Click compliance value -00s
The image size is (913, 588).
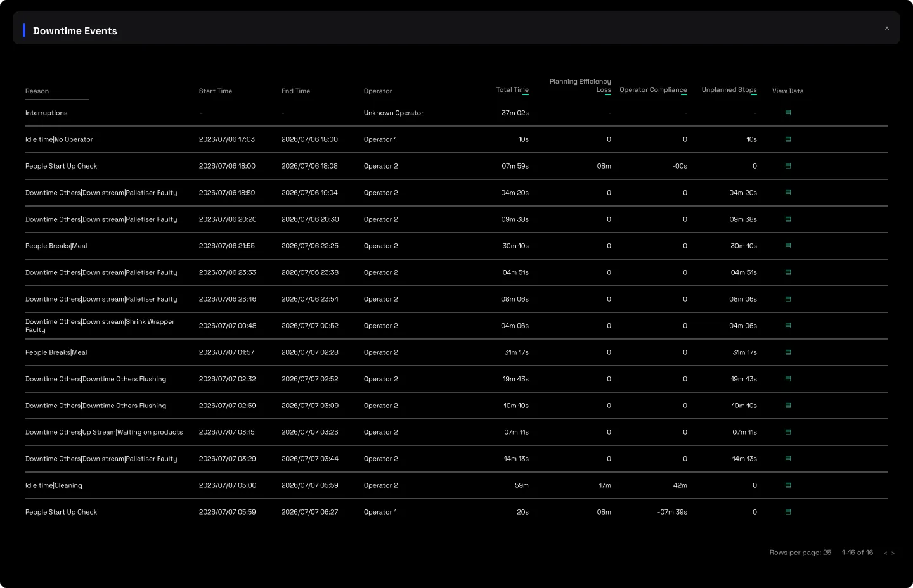[680, 166]
